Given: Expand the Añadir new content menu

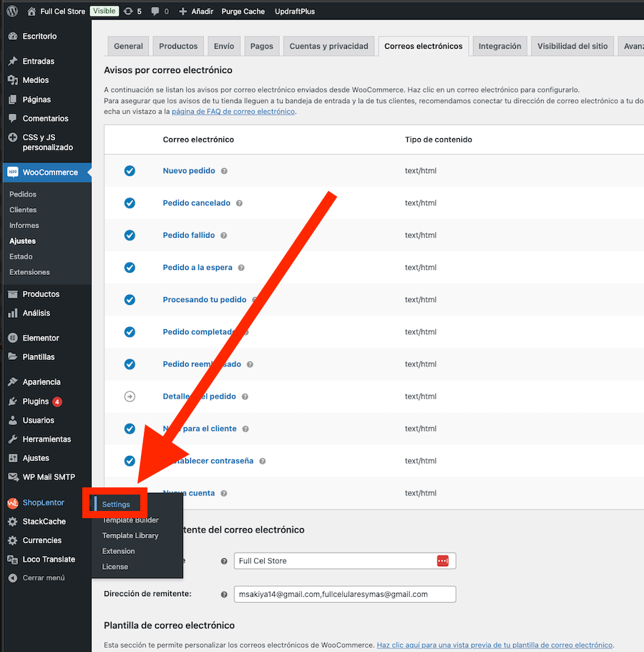Looking at the screenshot, I should [x=195, y=11].
